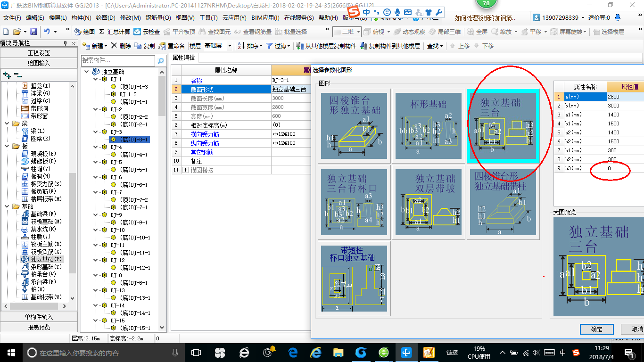Click the undo arrow icon
The width and height of the screenshot is (644, 362).
pos(47,32)
